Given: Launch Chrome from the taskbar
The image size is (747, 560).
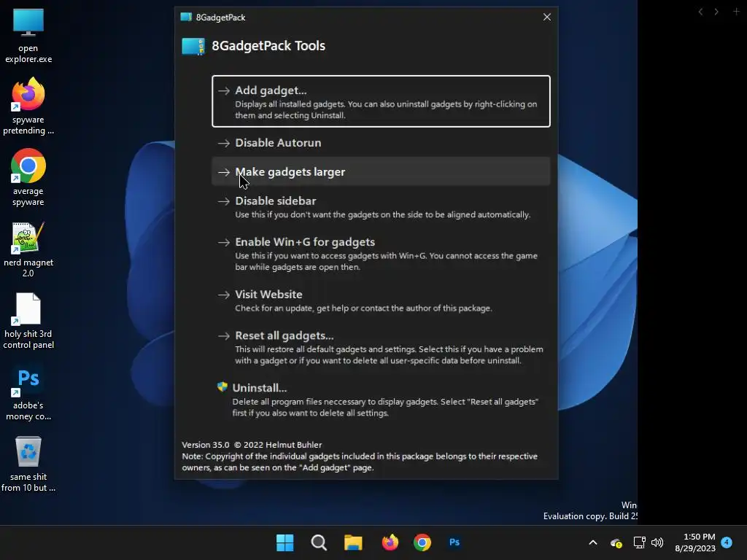Looking at the screenshot, I should 422,542.
